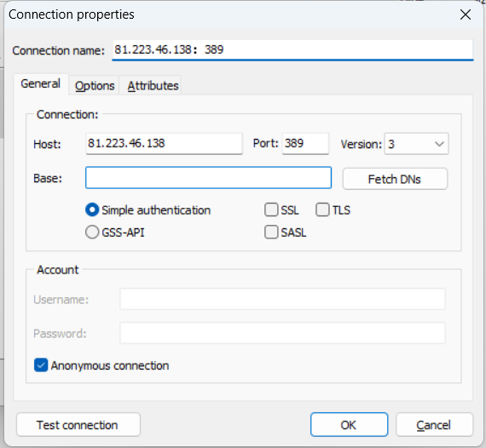Screen dimensions: 486x448
Task: Click the Port input field
Action: pos(305,144)
